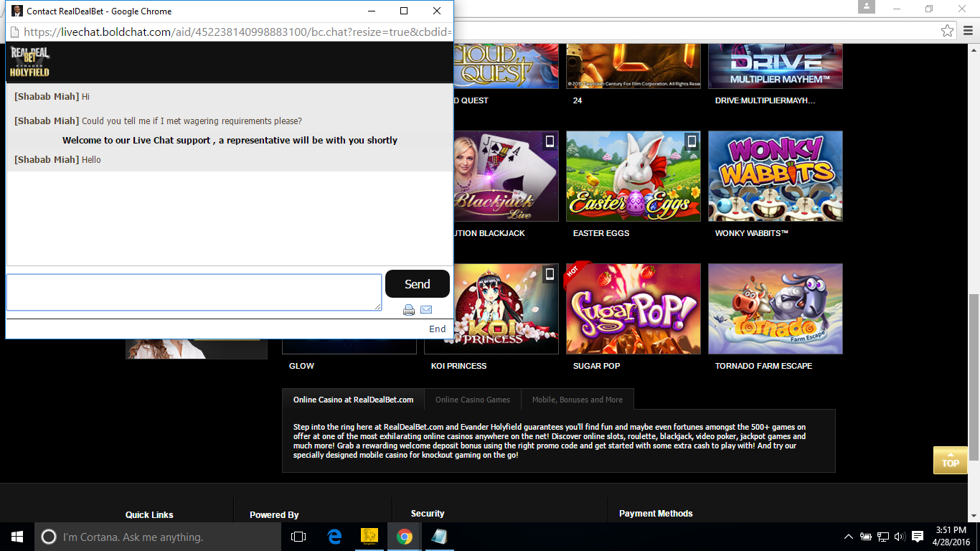Viewport: 980px width, 551px height.
Task: Click the Security footer heading
Action: click(428, 513)
